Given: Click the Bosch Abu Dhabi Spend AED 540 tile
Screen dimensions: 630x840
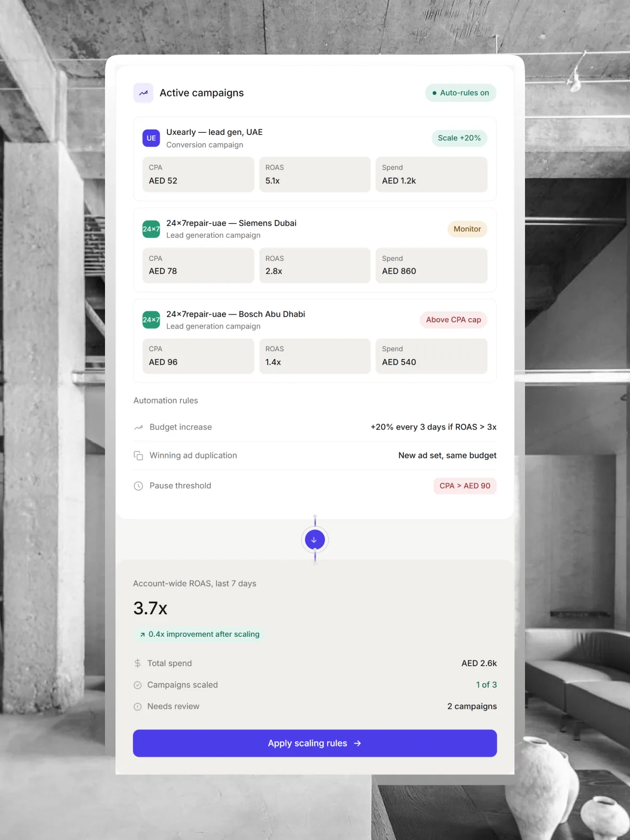Looking at the screenshot, I should [432, 356].
